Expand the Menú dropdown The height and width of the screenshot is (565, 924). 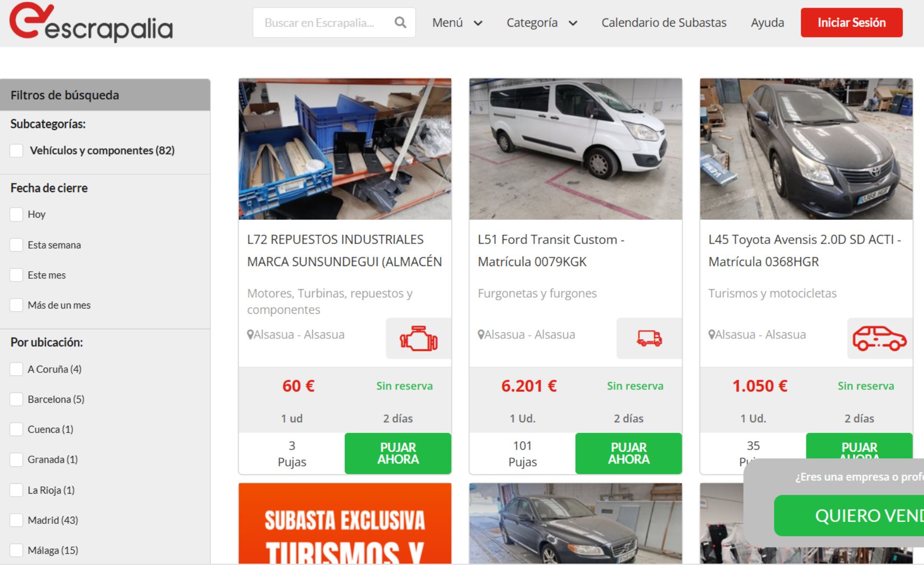click(457, 23)
